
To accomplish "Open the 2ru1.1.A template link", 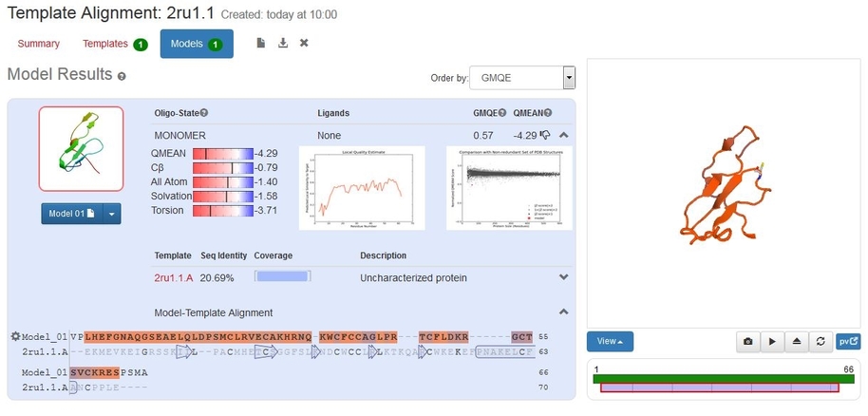I will click(x=174, y=278).
